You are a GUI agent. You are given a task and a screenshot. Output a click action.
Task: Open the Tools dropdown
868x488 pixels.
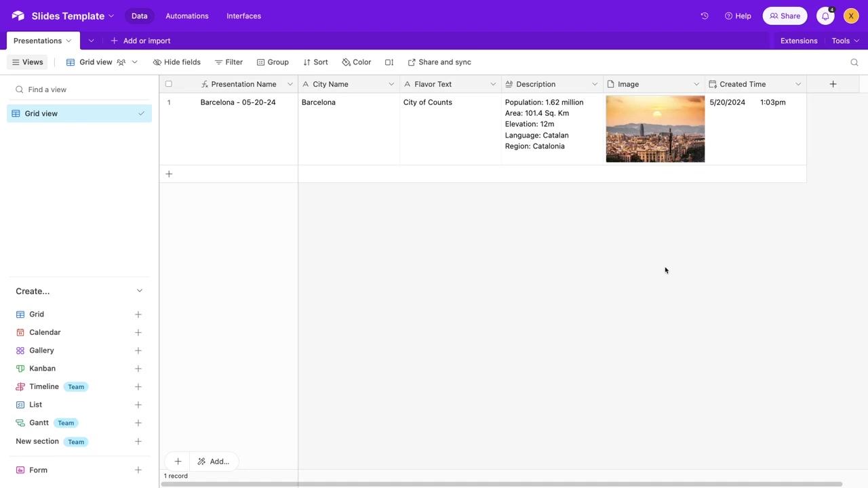pos(846,41)
